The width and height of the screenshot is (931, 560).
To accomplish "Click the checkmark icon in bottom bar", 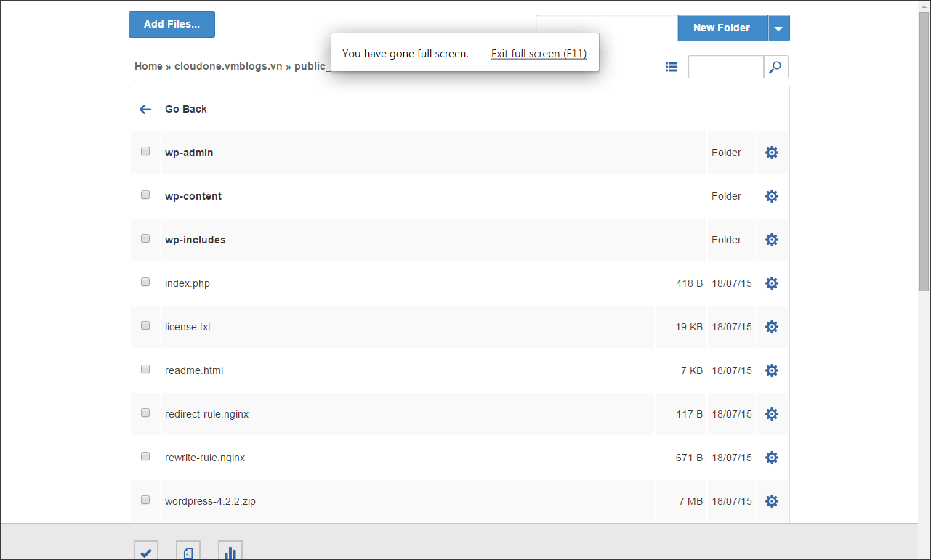I will click(146, 552).
